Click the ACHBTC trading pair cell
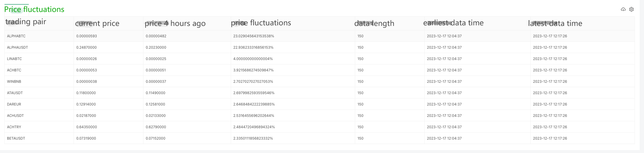The width and height of the screenshot is (644, 153). coord(14,70)
